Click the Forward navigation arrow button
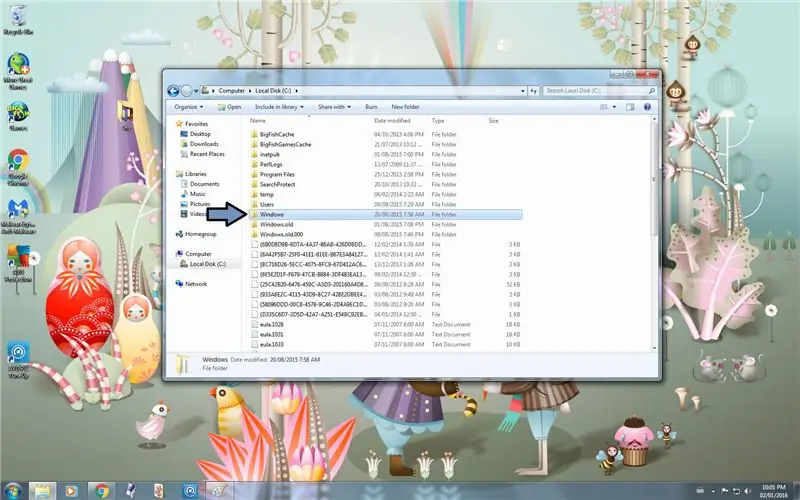 tap(187, 91)
